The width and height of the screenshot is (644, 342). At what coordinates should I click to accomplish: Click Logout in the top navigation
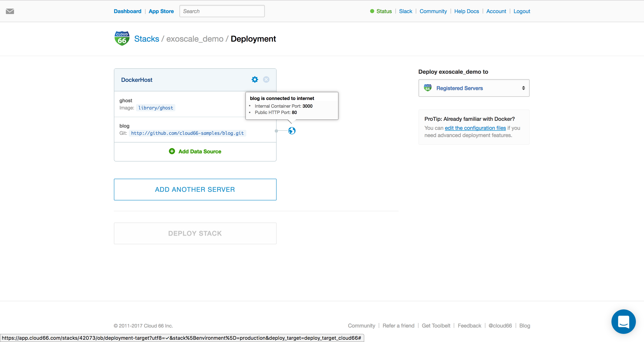point(522,11)
